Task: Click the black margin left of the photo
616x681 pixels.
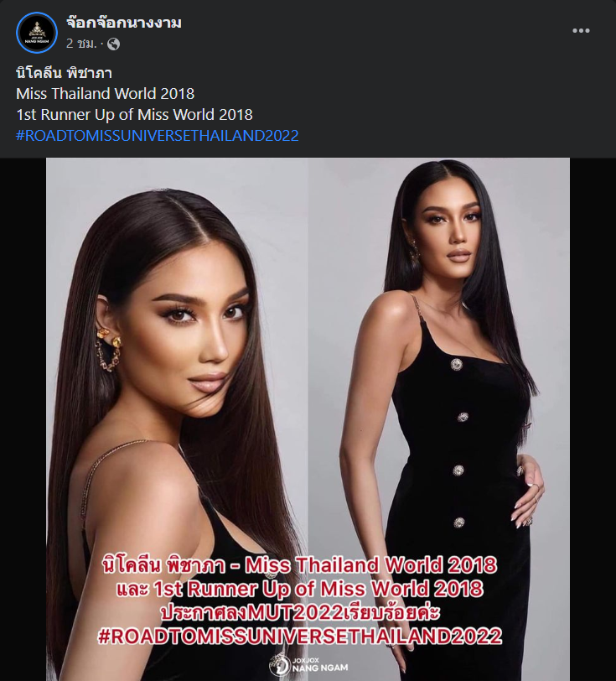Action: [x=23, y=419]
